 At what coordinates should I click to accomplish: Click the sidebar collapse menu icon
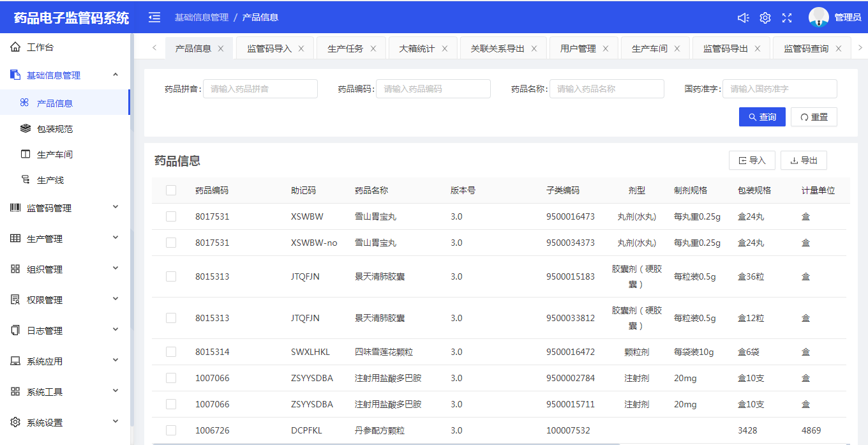[154, 17]
